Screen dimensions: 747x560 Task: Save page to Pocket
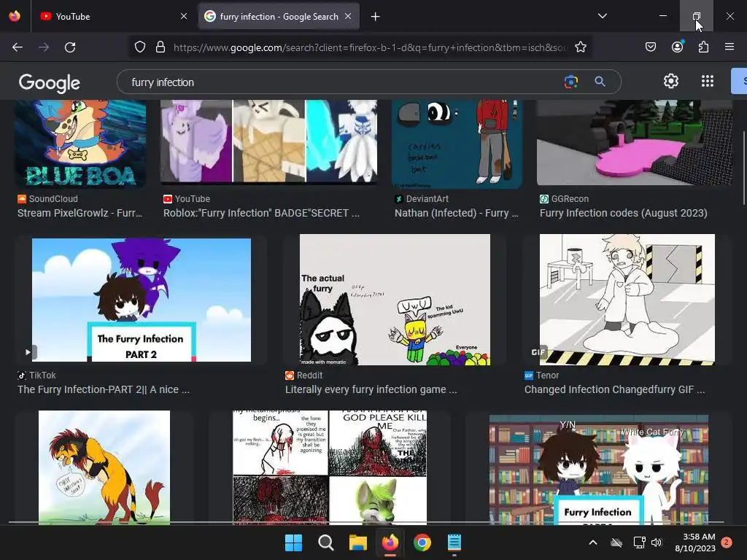point(650,47)
